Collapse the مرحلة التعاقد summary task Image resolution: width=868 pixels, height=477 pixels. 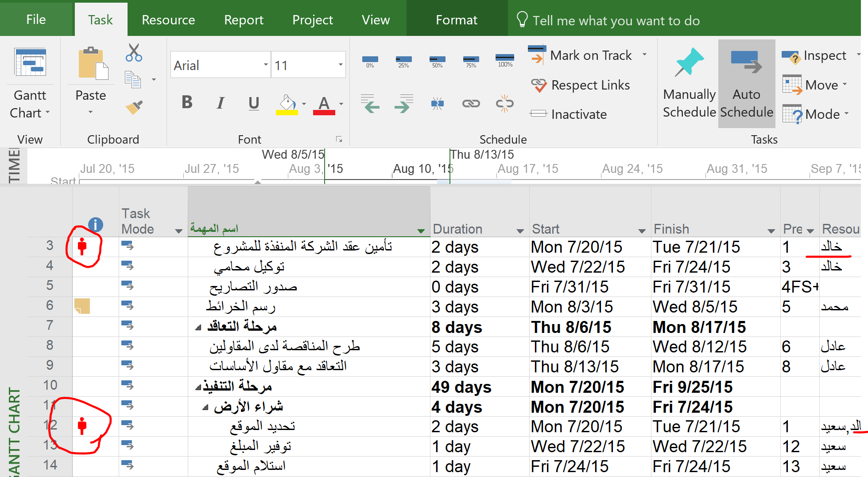tap(198, 328)
